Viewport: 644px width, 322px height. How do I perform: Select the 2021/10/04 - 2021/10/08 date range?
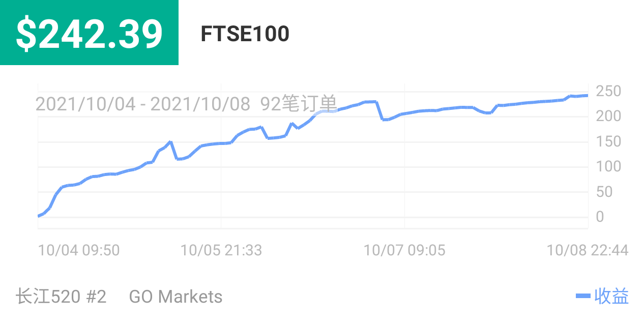click(142, 104)
